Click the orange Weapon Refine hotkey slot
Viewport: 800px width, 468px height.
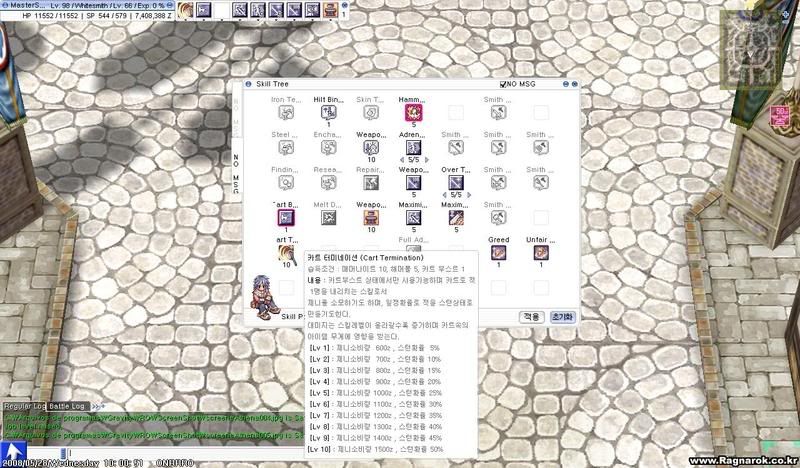(330, 10)
